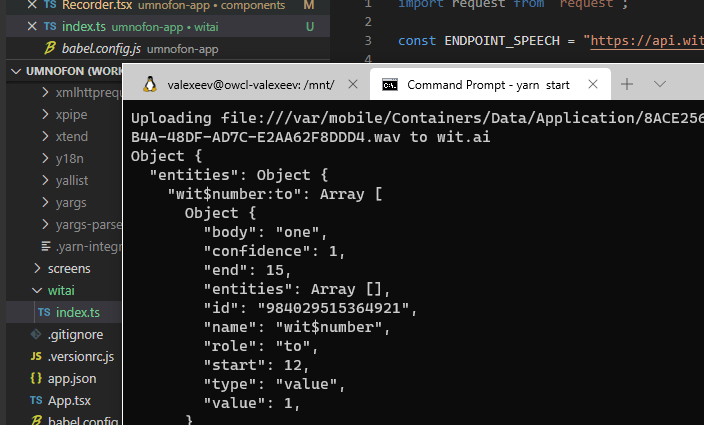Viewport: 704px width, 425px height.
Task: Expand the yargs folder
Action: click(x=45, y=202)
